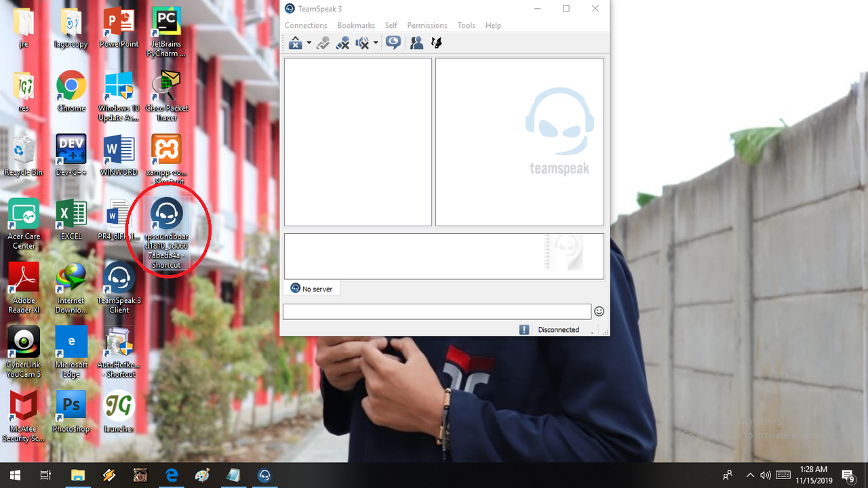Select the EXCEL desktop icon
This screenshot has width=868, height=488.
coord(71,220)
